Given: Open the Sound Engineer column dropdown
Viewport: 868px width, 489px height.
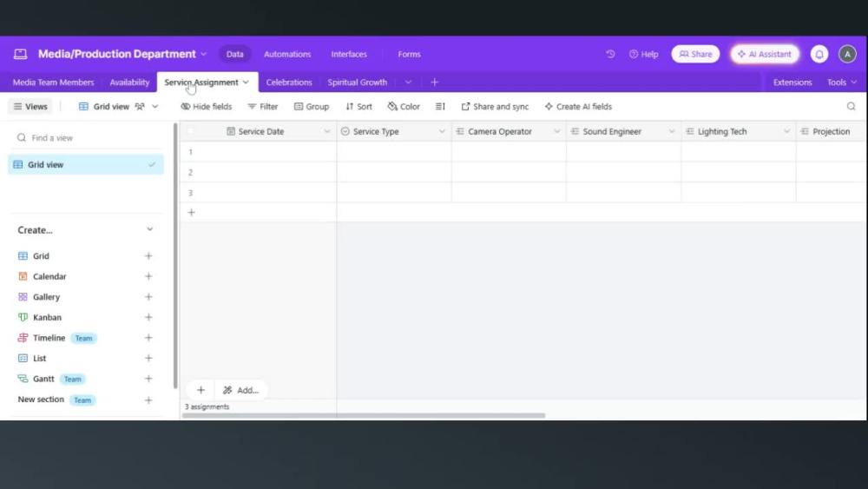Looking at the screenshot, I should (672, 131).
